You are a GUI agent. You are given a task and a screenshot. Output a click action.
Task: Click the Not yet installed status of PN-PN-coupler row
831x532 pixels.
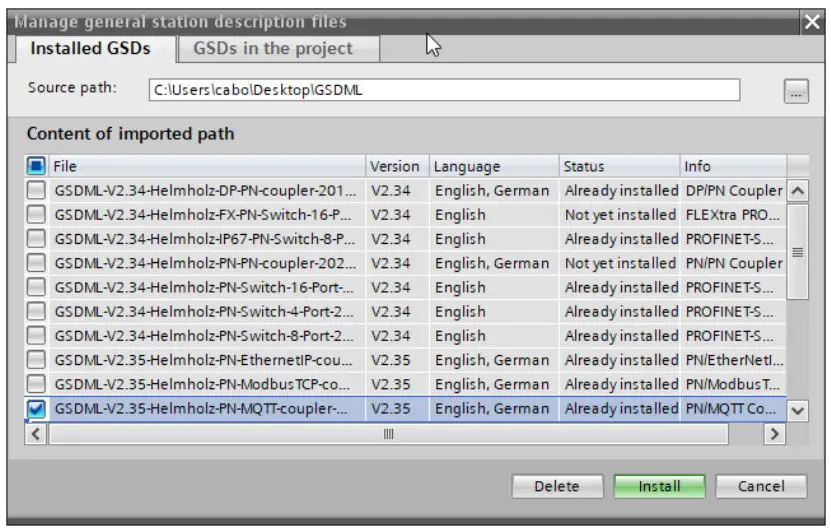point(620,263)
